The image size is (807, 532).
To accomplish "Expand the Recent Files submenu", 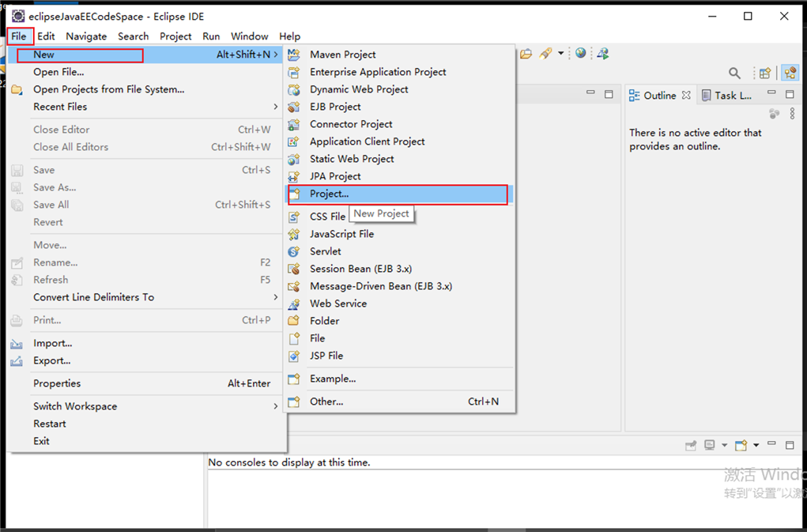I will (145, 107).
